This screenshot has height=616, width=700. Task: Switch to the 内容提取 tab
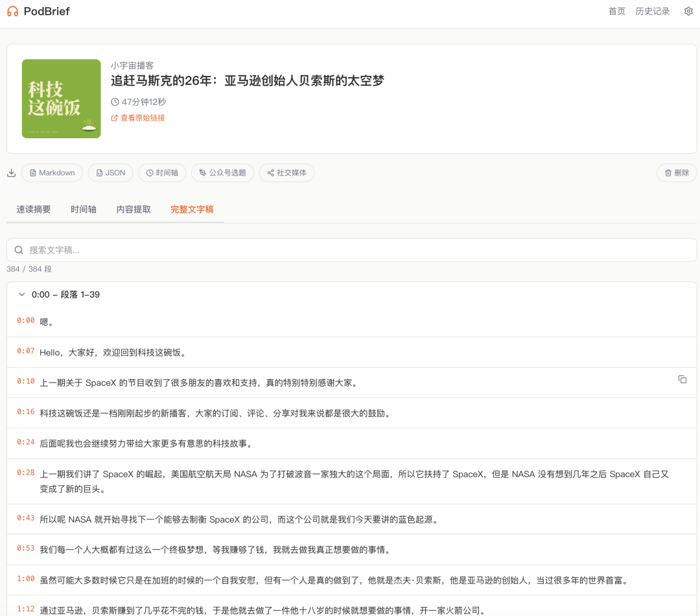[x=134, y=209]
